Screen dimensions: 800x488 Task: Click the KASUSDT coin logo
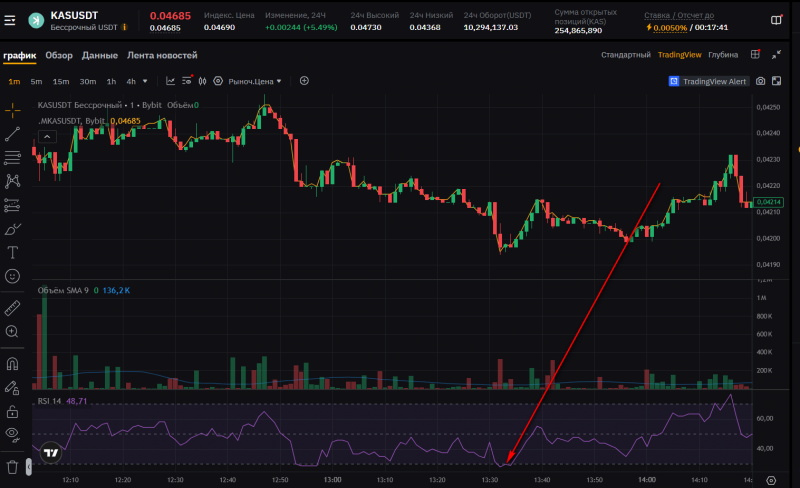point(36,20)
